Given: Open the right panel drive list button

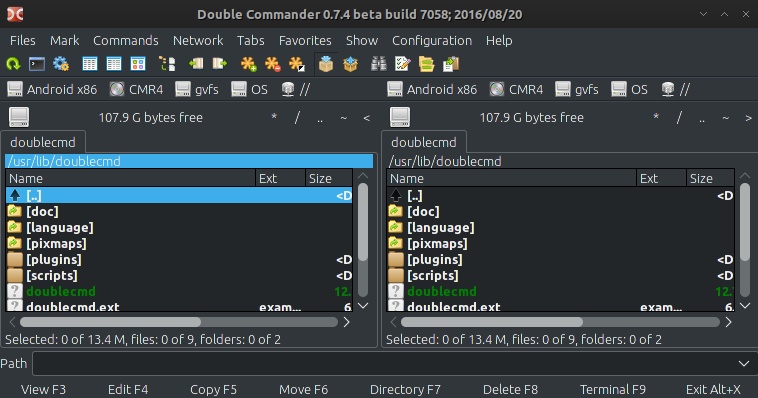Looking at the screenshot, I should tap(400, 117).
